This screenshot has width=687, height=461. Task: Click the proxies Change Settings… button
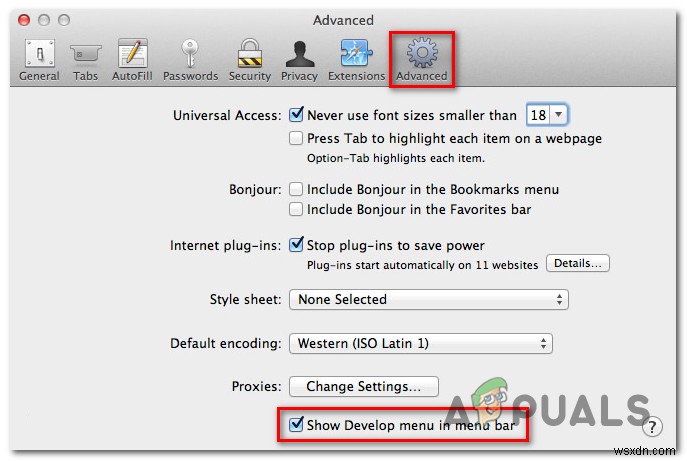point(364,386)
